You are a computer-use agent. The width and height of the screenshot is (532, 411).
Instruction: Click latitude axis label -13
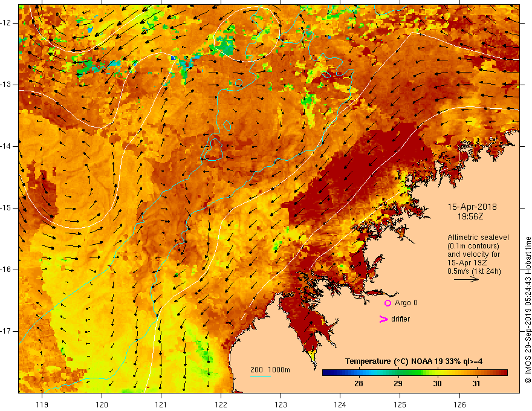coord(6,85)
